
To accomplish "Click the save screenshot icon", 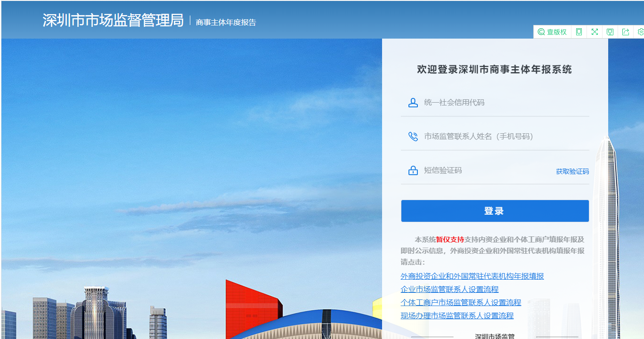I will point(610,32).
